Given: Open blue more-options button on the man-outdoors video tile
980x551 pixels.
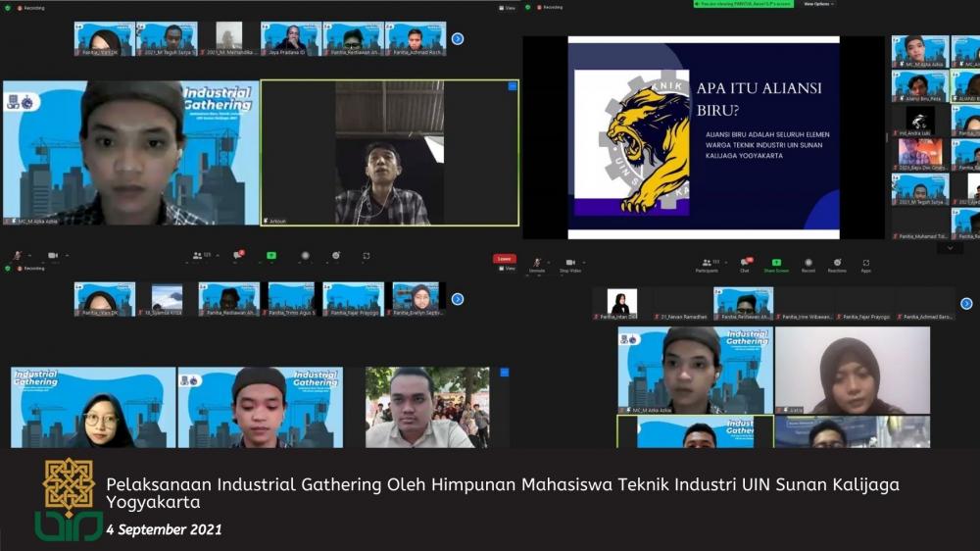Looking at the screenshot, I should [x=505, y=373].
